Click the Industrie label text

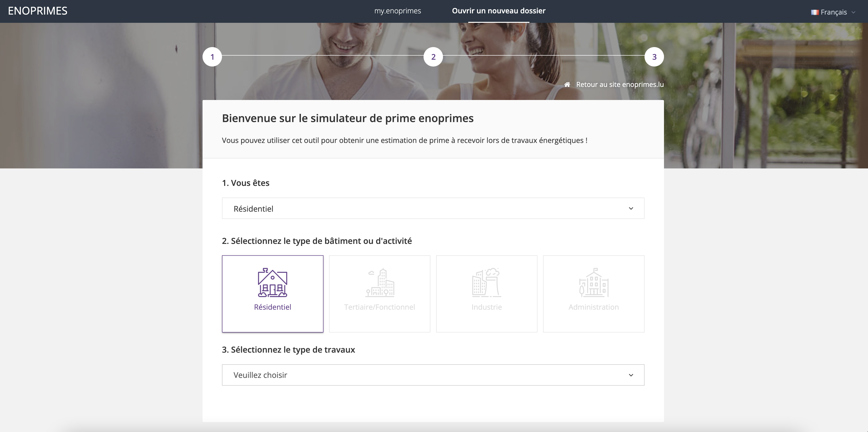[486, 307]
